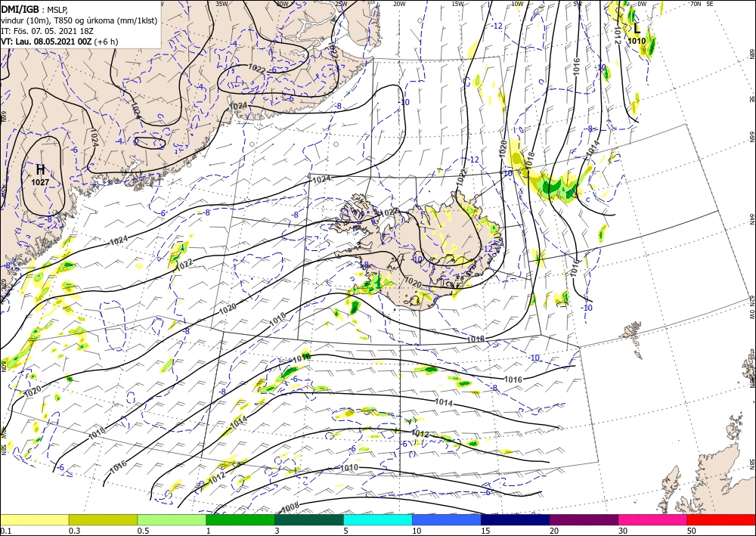Screen dimensions: 756x536
Task: Select the green 1–3 legend swatch
Action: tap(240, 519)
